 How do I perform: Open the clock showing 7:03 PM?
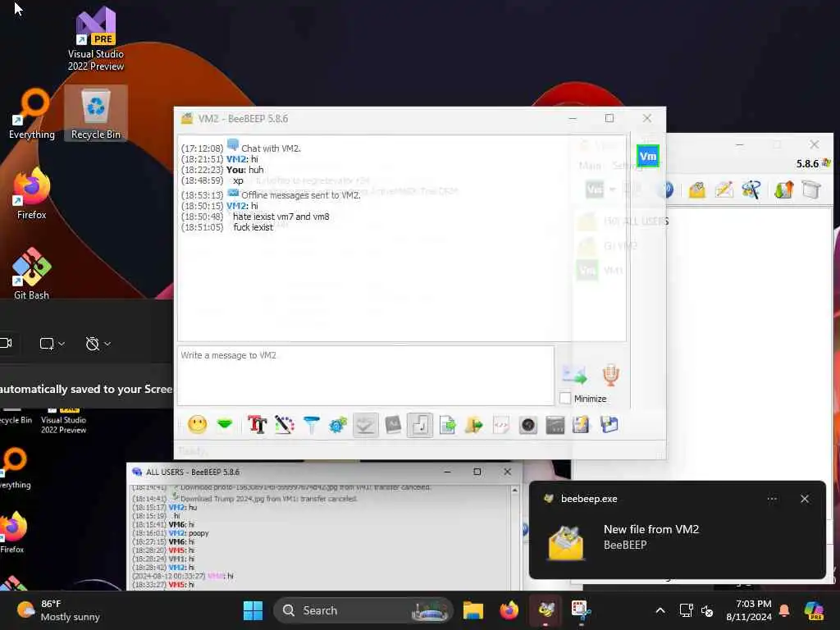(748, 610)
